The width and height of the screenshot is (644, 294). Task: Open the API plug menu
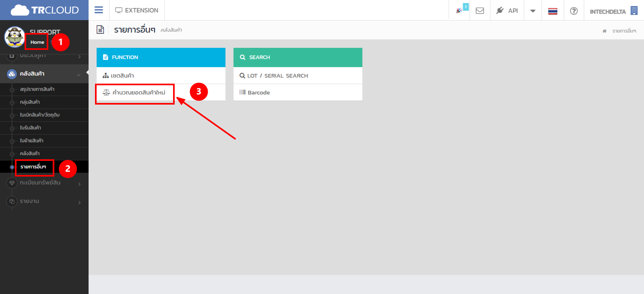pos(507,10)
